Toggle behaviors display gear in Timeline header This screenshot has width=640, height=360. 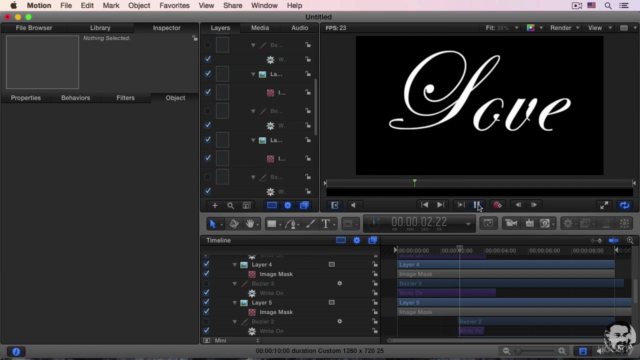357,240
